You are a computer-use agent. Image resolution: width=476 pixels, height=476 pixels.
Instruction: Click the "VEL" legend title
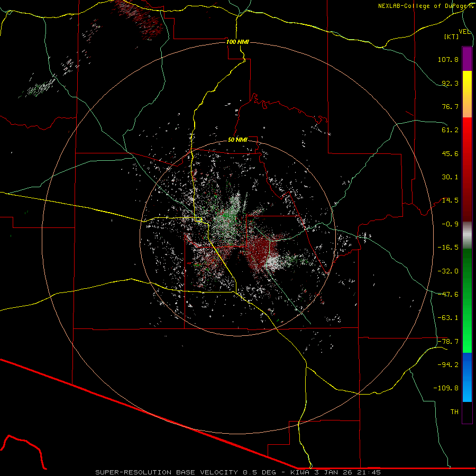(464, 32)
